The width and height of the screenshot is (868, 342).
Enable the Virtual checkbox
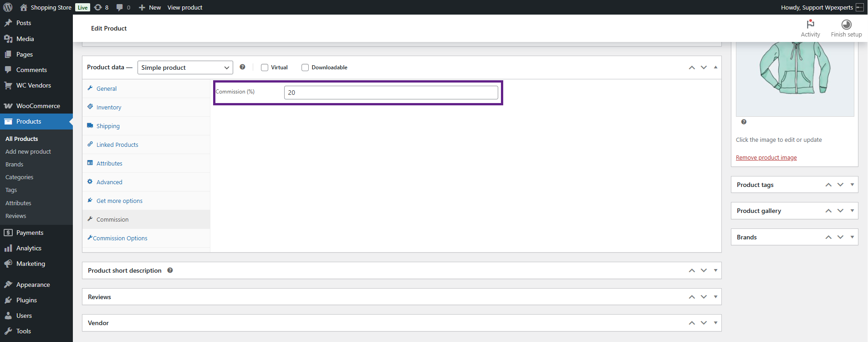(x=265, y=67)
